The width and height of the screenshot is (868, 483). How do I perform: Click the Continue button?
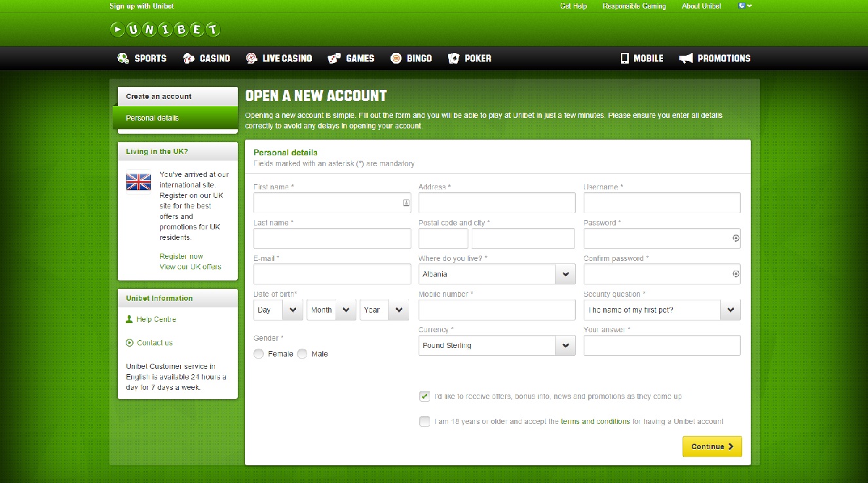712,446
